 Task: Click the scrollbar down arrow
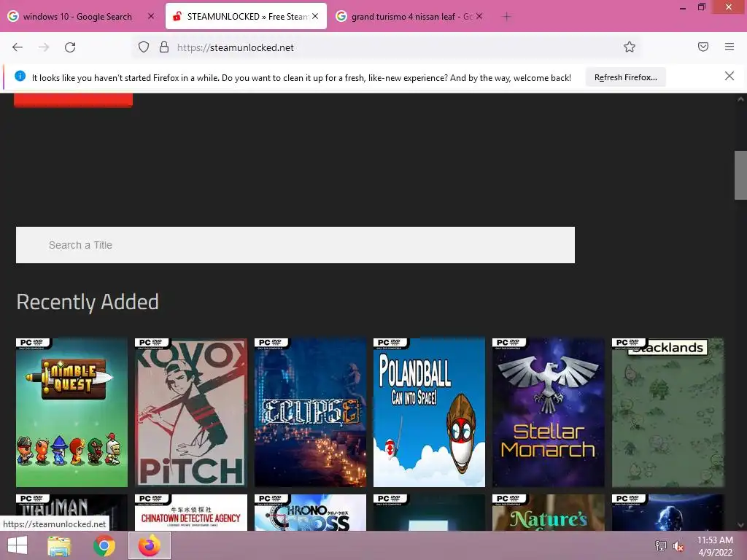[740, 525]
